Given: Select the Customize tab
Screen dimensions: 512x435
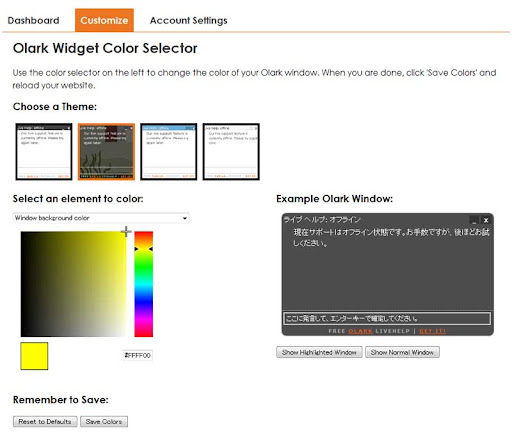Looking at the screenshot, I should click(104, 20).
